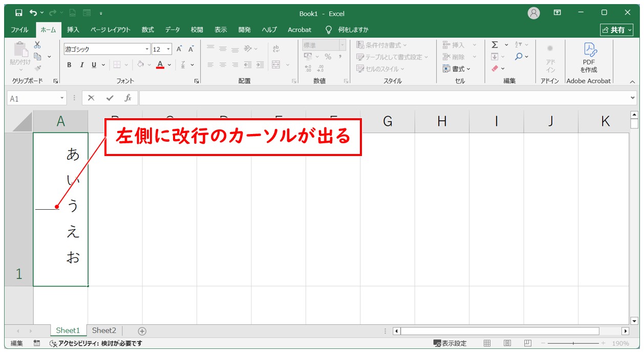Open Insert Function with the fx icon
The height and width of the screenshot is (353, 644).
click(x=128, y=98)
